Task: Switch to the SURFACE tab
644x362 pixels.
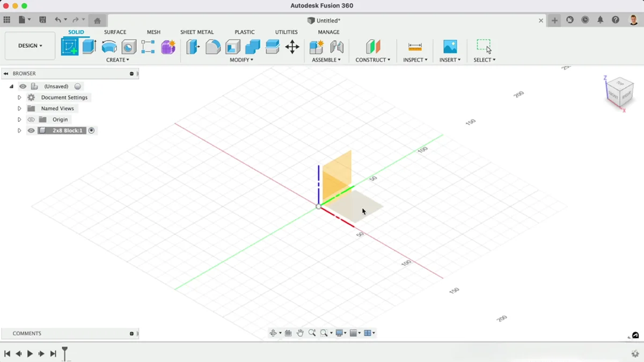Action: pyautogui.click(x=115, y=32)
